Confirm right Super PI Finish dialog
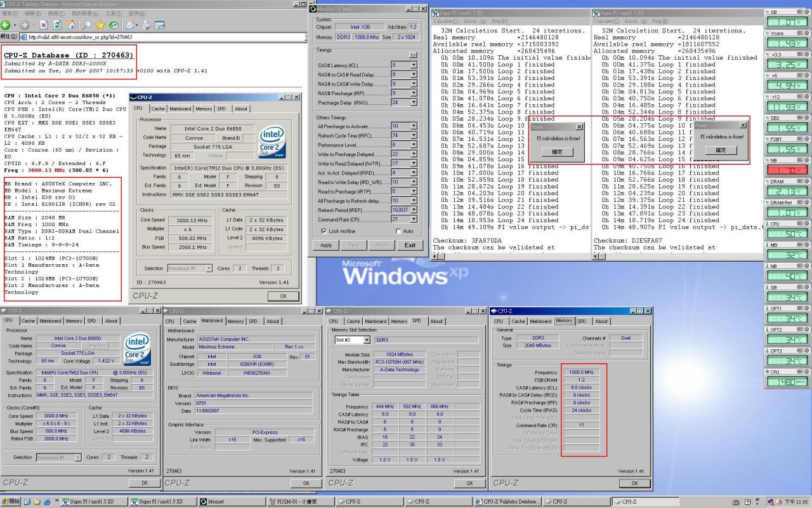 (721, 150)
